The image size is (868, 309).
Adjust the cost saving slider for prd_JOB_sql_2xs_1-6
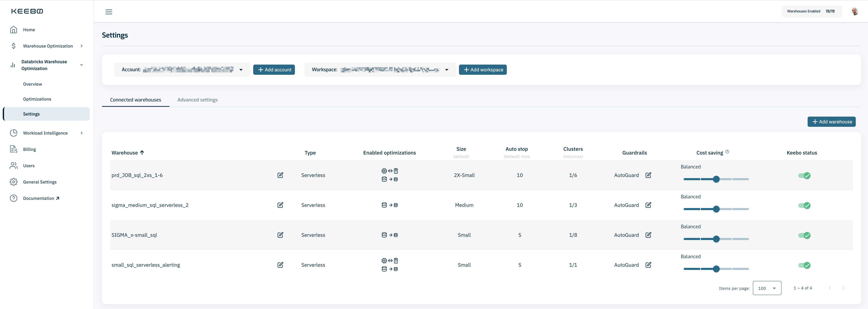click(x=716, y=179)
